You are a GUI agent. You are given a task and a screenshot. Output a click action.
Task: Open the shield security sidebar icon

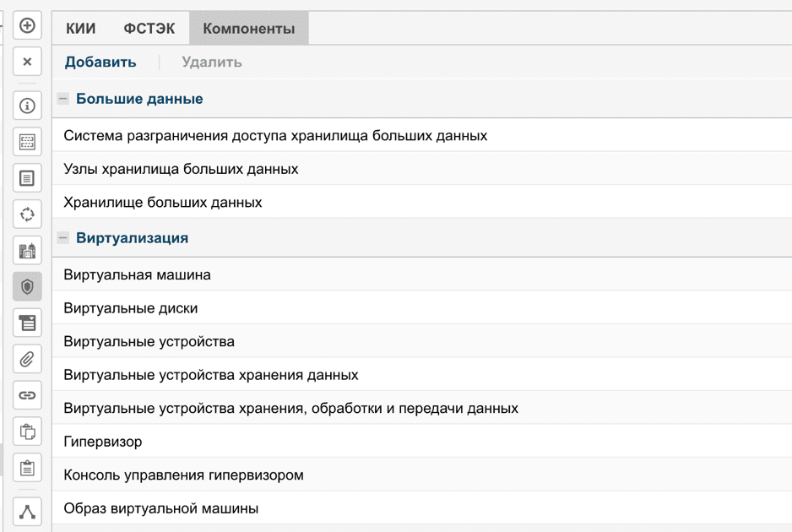click(27, 287)
